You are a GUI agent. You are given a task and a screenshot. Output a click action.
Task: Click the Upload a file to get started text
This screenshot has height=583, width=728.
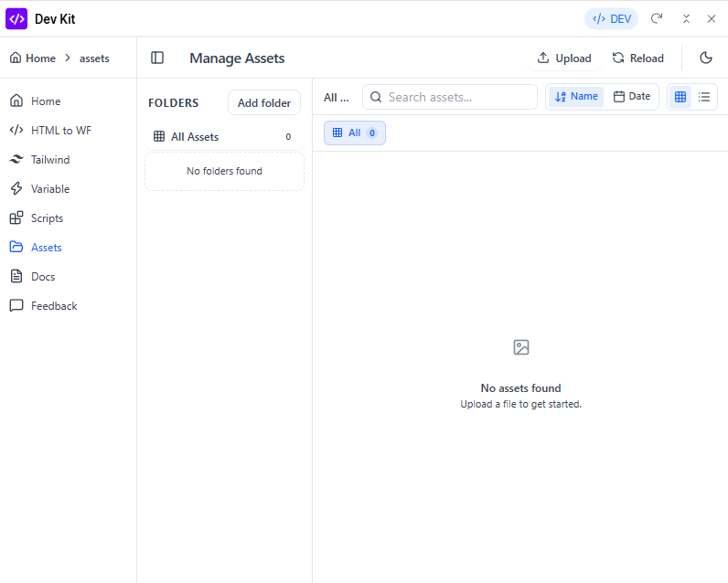(x=521, y=404)
